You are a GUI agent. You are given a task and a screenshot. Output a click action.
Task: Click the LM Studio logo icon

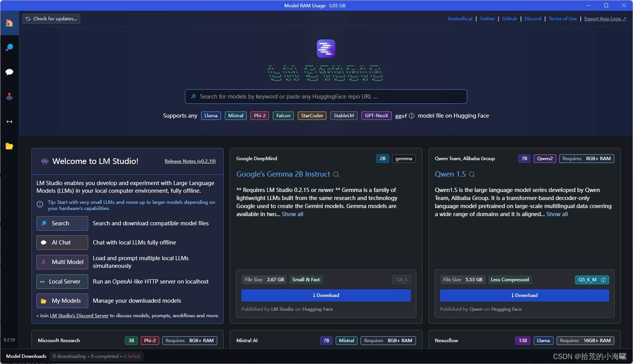pyautogui.click(x=326, y=49)
